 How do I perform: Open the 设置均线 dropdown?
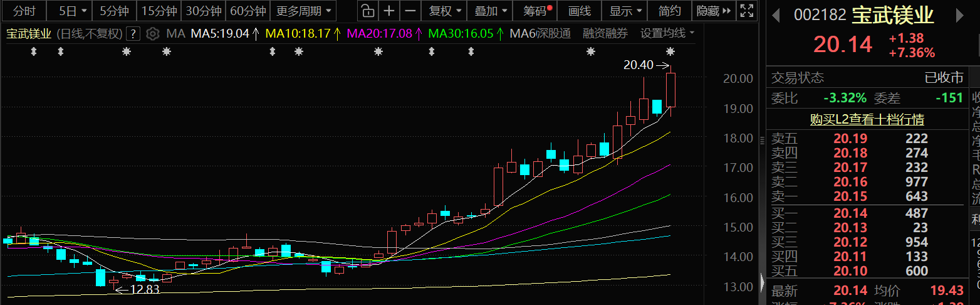(667, 34)
